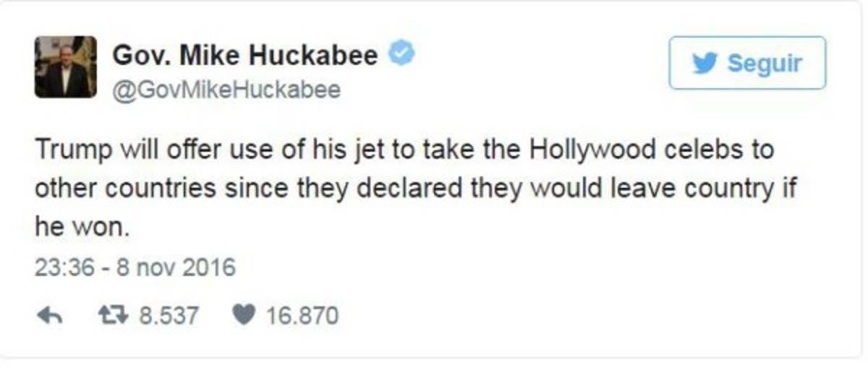Click the blue verified badge checkmark
868x367 pixels.
(x=401, y=55)
